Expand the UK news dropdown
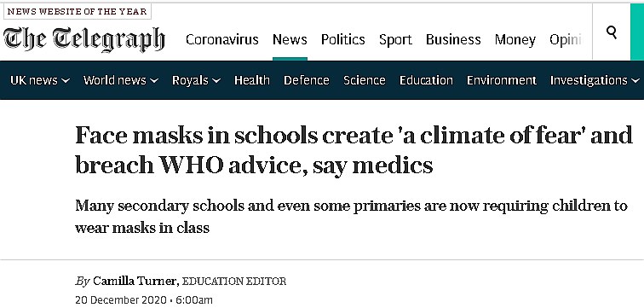 (40, 80)
